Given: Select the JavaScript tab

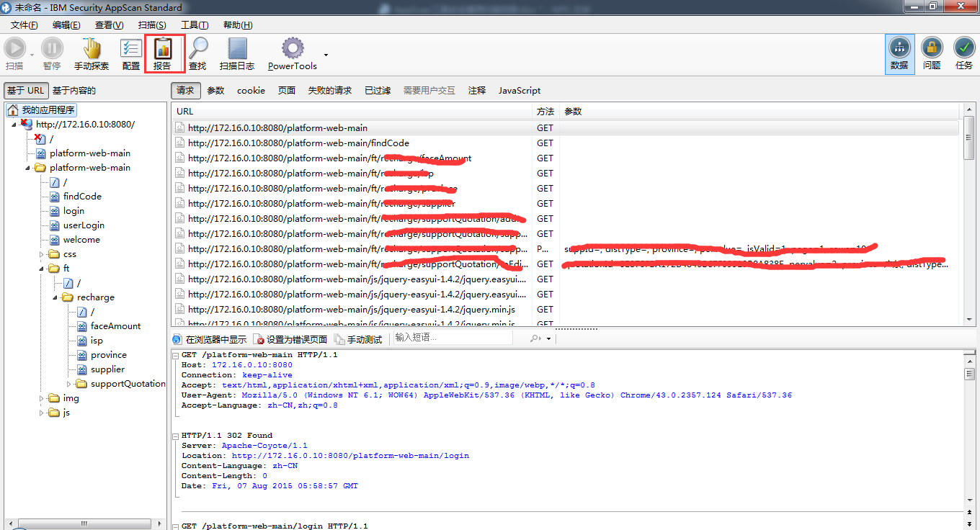Looking at the screenshot, I should (520, 91).
